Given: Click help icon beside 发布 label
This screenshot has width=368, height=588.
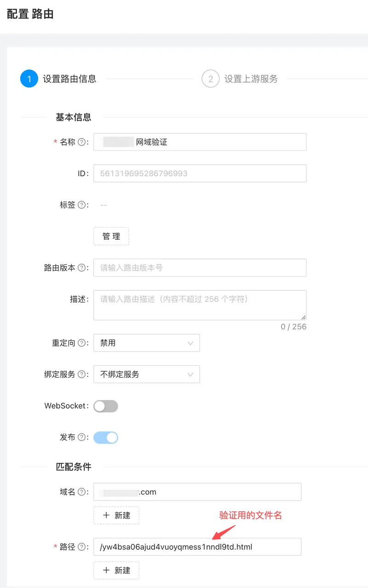Looking at the screenshot, I should [81, 437].
